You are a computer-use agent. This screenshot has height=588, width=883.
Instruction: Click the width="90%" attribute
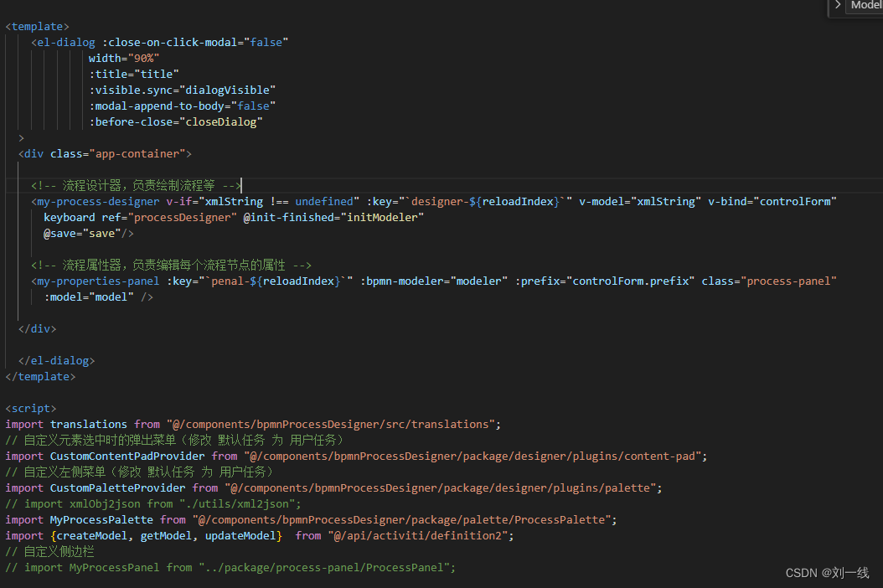pos(123,58)
